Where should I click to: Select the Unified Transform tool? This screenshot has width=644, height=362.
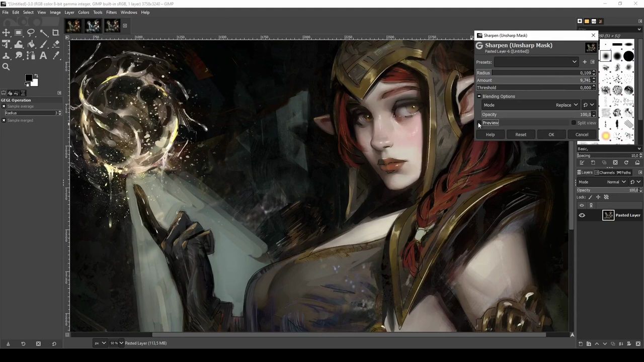(x=6, y=44)
